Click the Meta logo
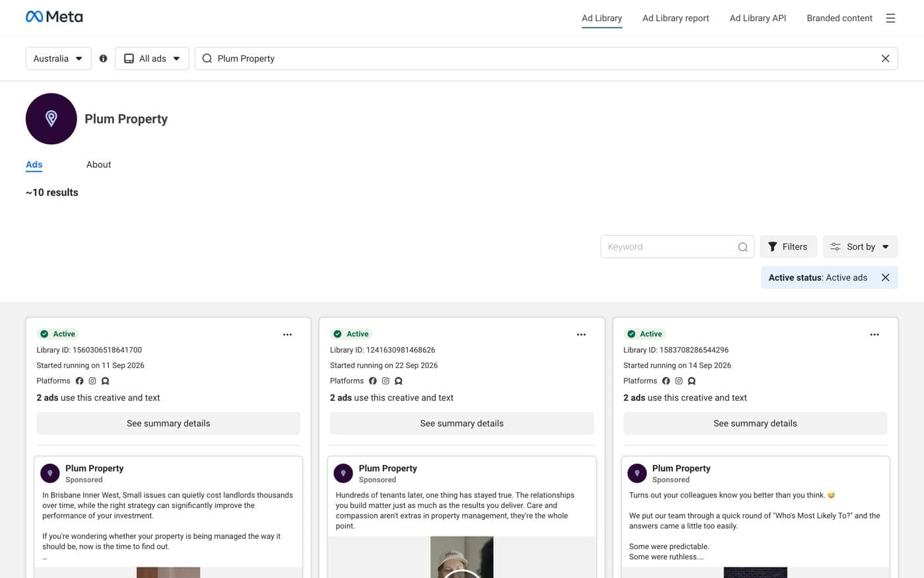 54,17
